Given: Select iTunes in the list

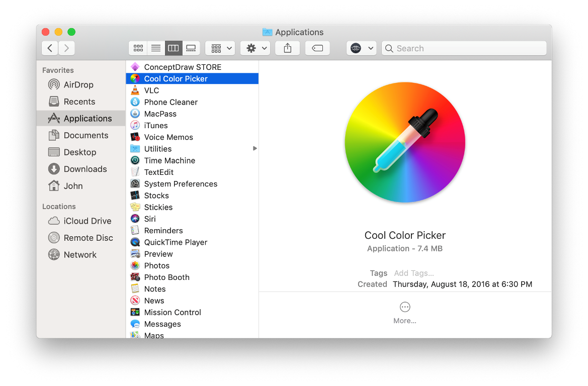Looking at the screenshot, I should 192,126.
